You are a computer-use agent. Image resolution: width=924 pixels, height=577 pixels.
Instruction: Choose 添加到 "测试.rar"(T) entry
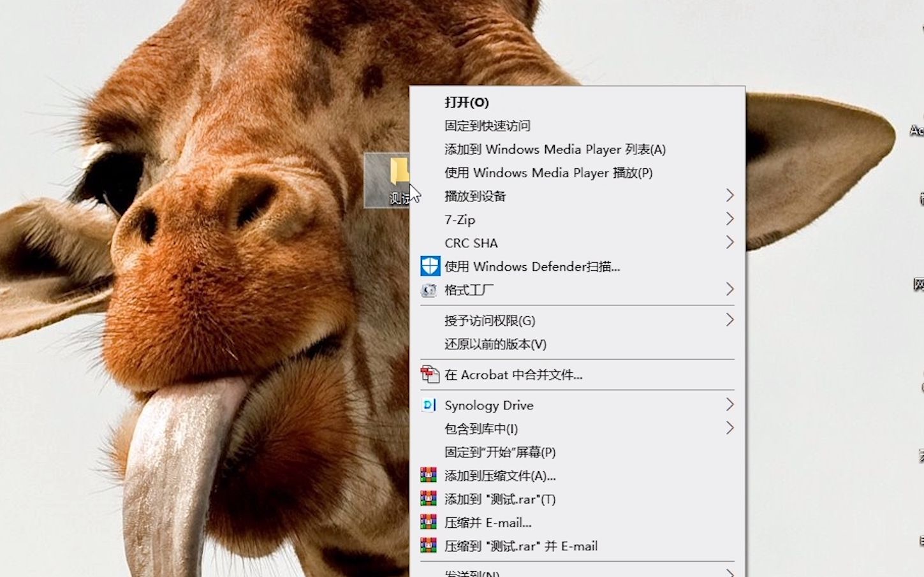point(577,499)
